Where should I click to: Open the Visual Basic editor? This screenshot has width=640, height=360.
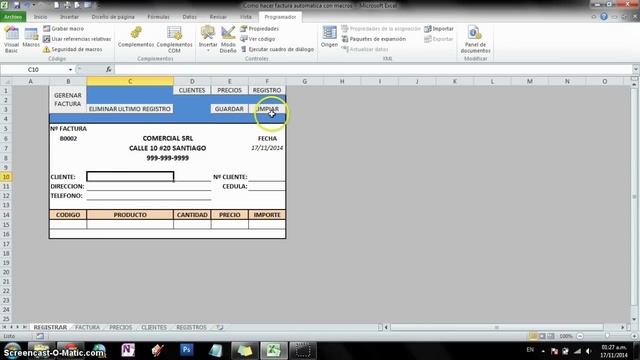(x=11, y=40)
